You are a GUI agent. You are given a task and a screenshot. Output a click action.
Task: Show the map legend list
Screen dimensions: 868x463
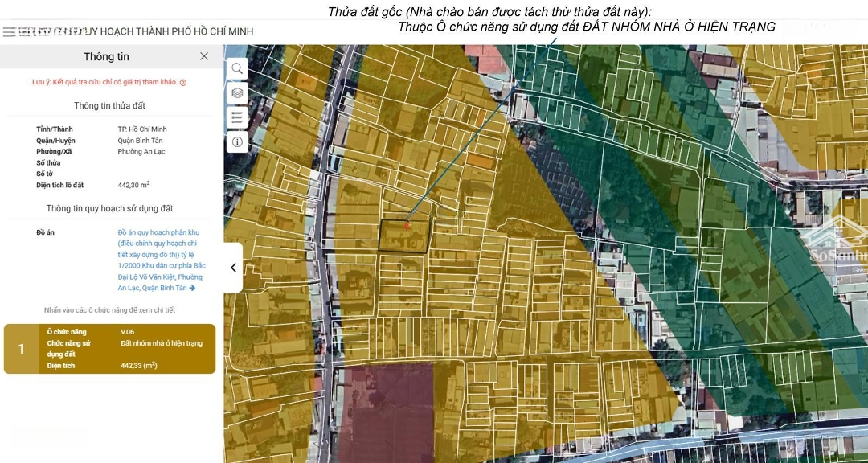click(x=237, y=117)
